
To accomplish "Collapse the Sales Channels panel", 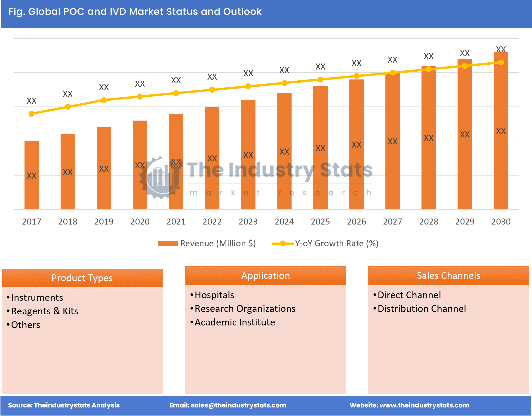I will (449, 276).
